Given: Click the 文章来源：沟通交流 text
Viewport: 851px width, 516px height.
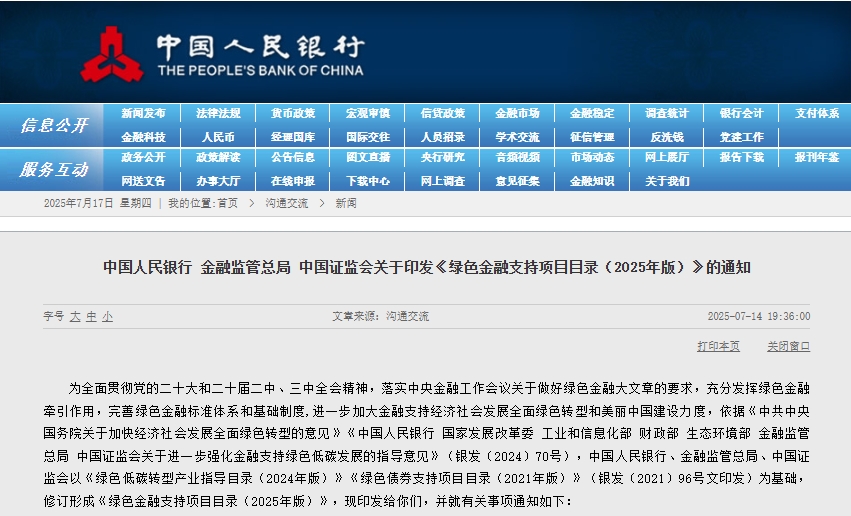Looking at the screenshot, I should point(380,316).
